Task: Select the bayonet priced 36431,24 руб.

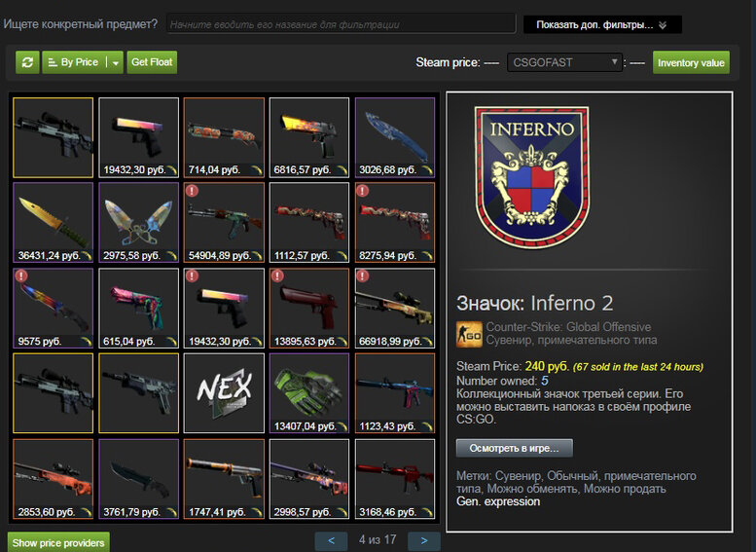Action: [x=54, y=223]
